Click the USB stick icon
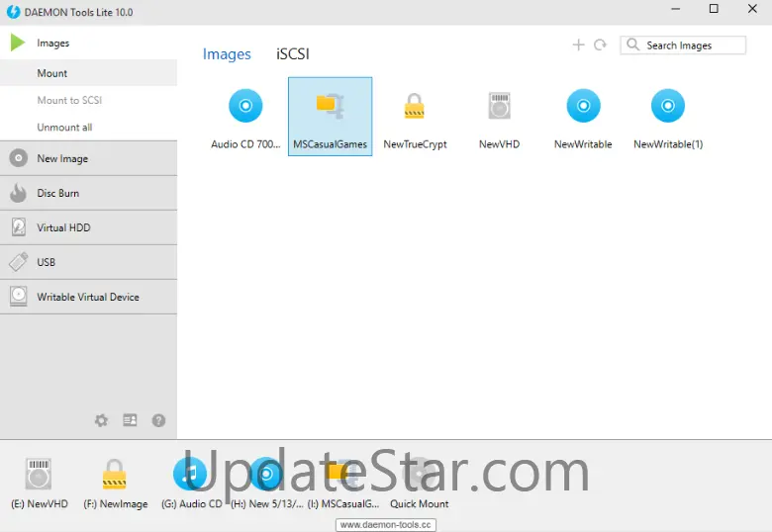The image size is (772, 532). tap(18, 262)
